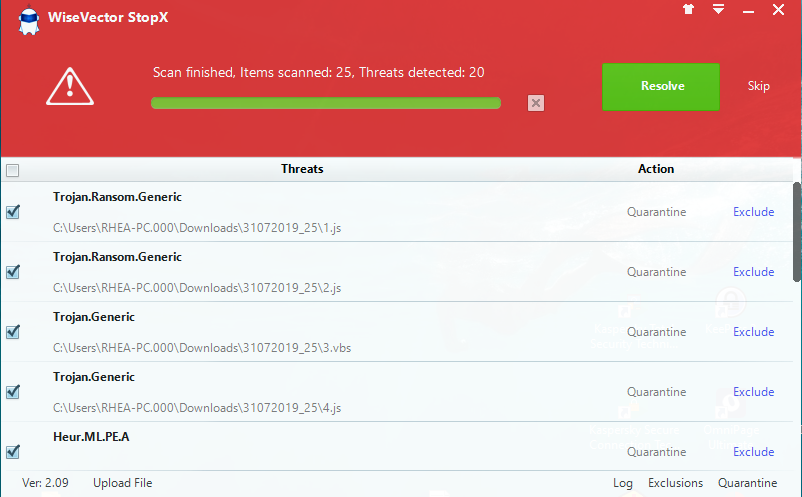The width and height of the screenshot is (802, 497).
Task: Click the green scan progress bar
Action: [x=326, y=103]
